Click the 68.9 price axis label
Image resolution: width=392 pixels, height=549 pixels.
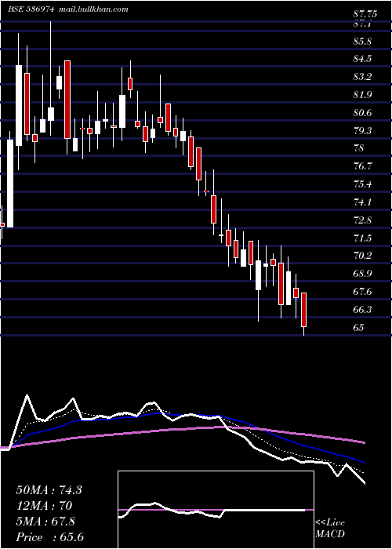[362, 274]
